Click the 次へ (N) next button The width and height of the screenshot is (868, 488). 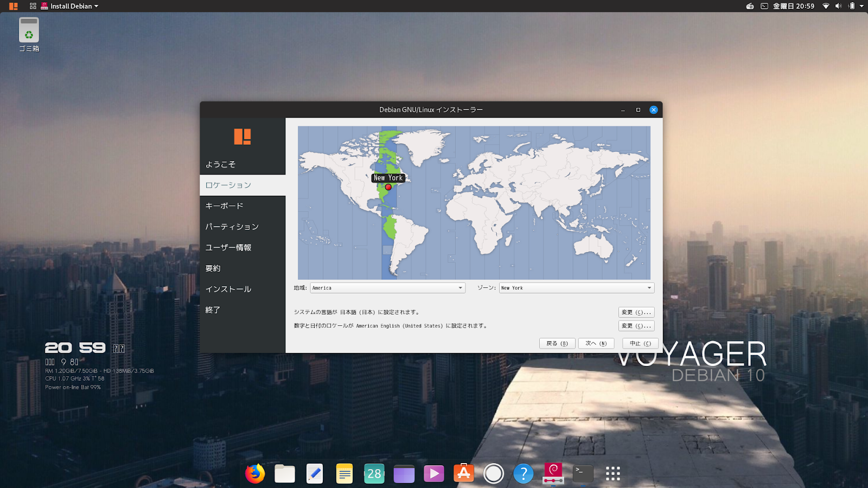point(596,343)
